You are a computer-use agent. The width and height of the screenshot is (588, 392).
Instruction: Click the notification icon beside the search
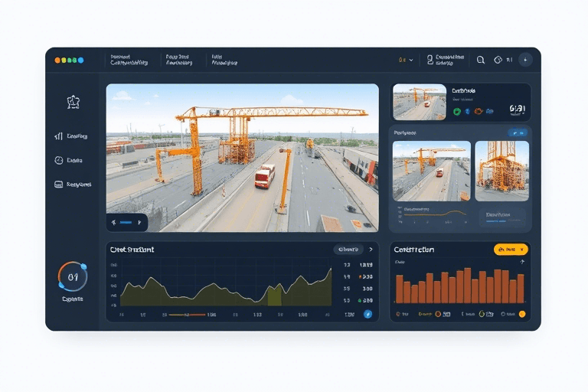click(x=498, y=60)
